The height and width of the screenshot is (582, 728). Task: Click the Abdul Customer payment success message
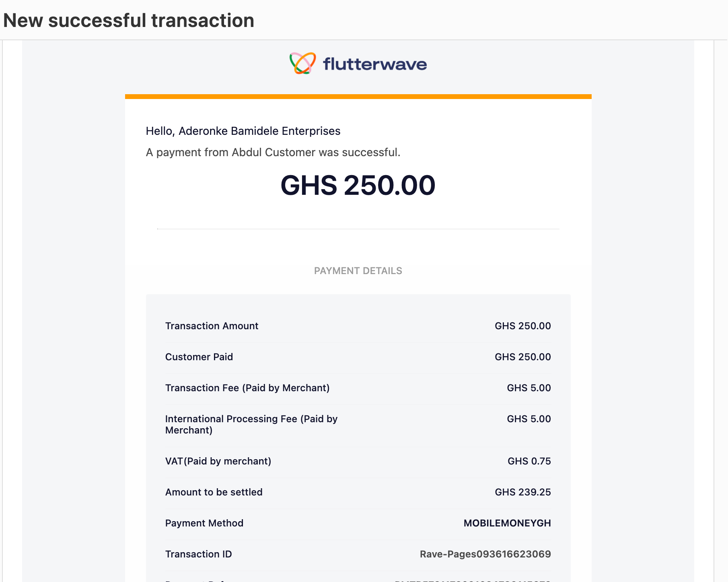coord(273,152)
